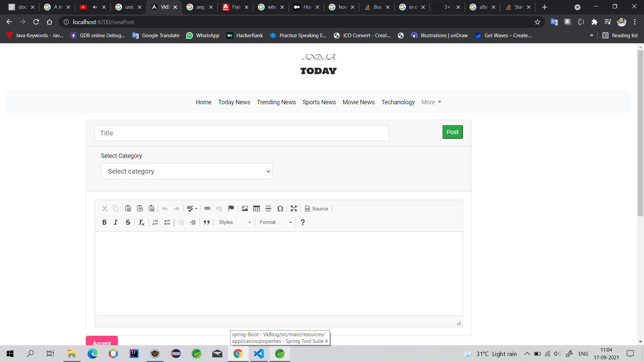Open the Format dropdown in the editor
Viewport: 644px width, 362px height.
click(x=274, y=222)
